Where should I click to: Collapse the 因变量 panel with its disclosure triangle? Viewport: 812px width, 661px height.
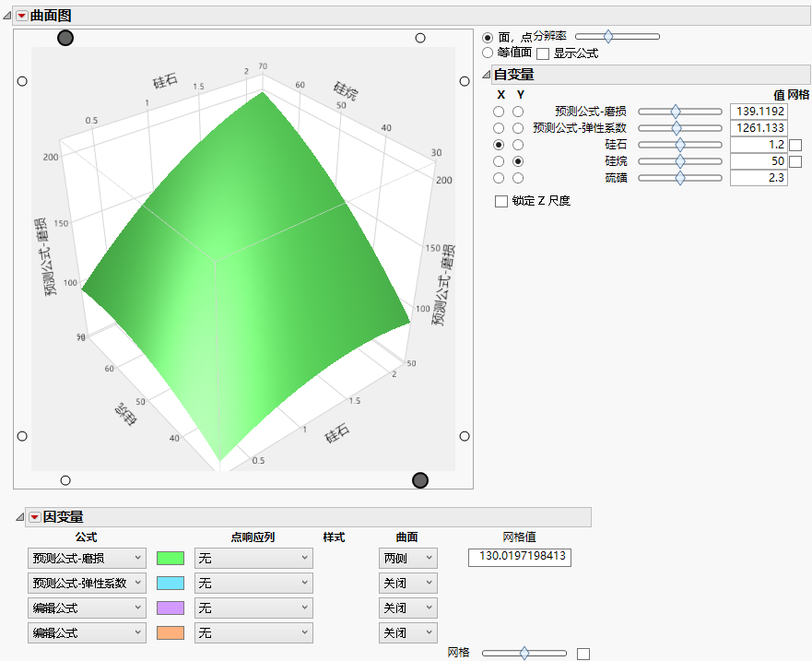point(20,516)
